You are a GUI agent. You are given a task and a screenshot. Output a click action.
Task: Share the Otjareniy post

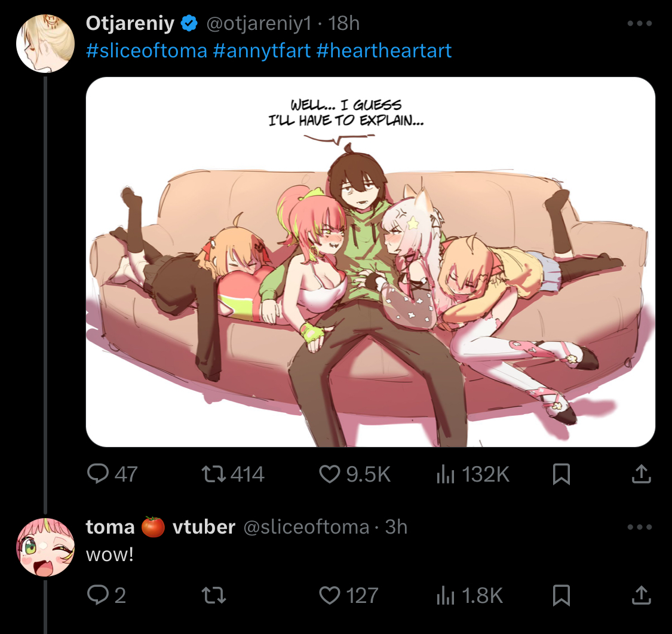pos(641,474)
